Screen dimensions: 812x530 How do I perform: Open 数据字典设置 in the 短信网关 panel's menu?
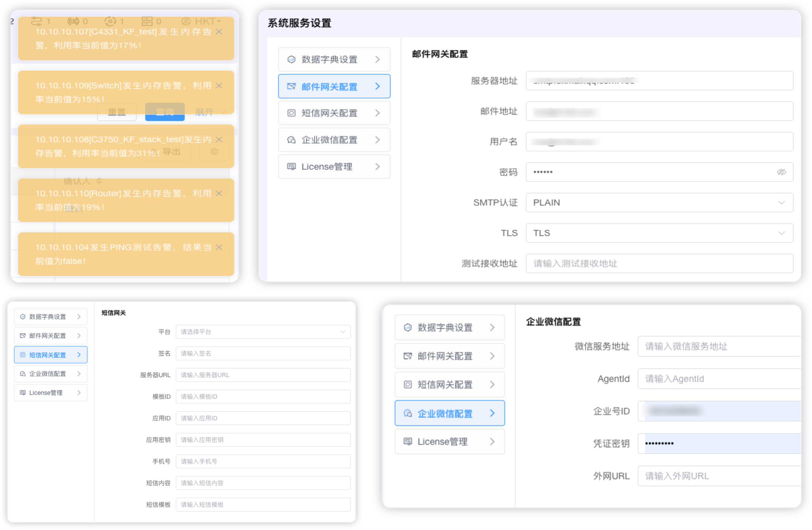coord(51,317)
